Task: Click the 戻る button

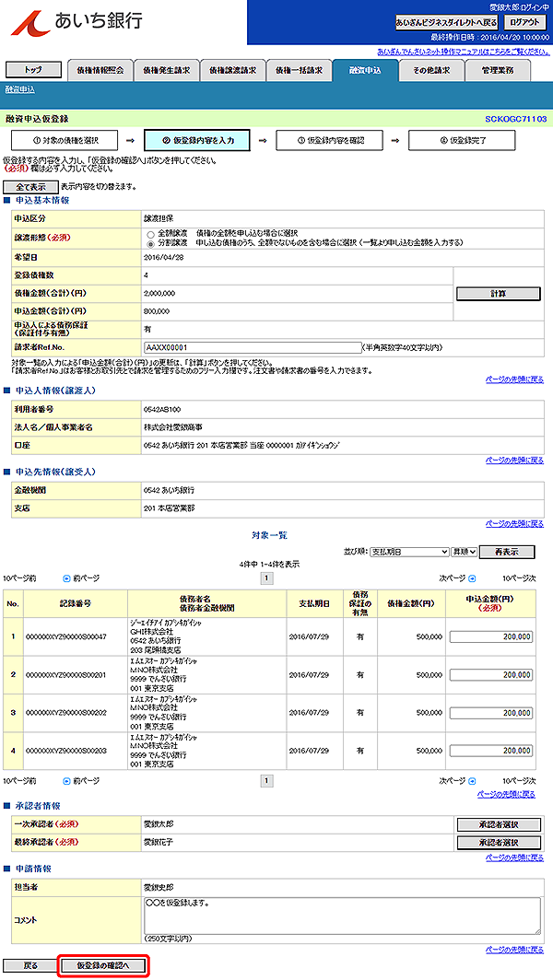Action: (30, 965)
